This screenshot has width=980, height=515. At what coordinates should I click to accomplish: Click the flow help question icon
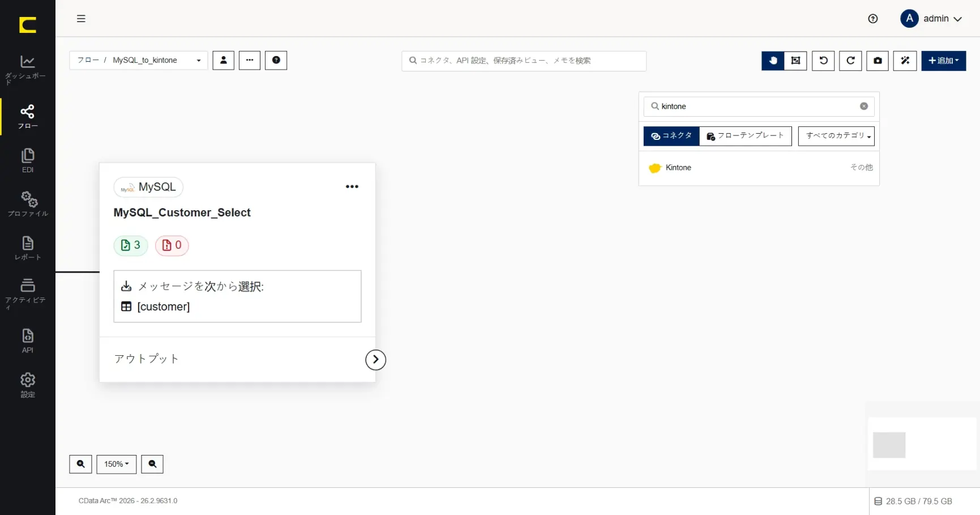276,60
